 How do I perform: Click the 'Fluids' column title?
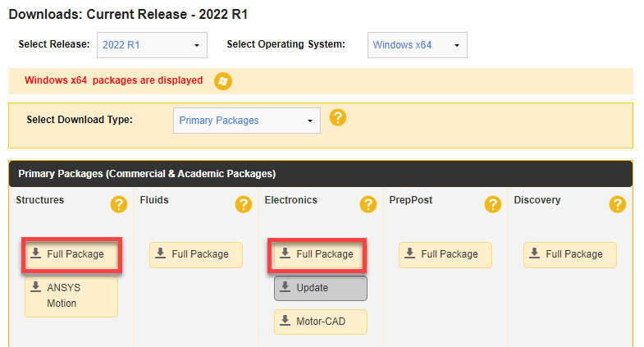[154, 200]
